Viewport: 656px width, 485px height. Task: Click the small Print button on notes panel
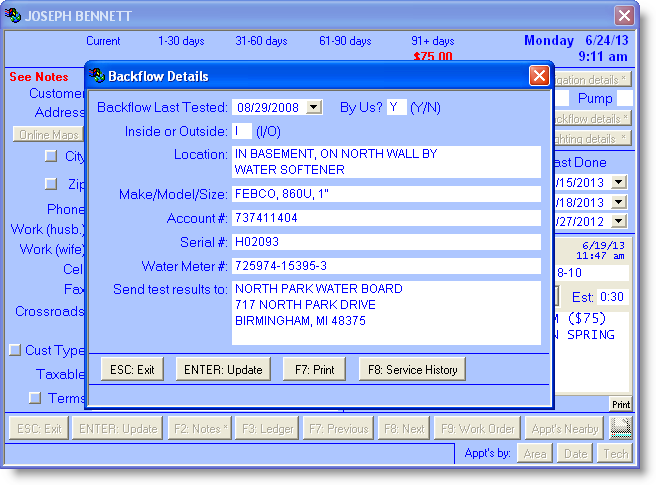tap(621, 404)
